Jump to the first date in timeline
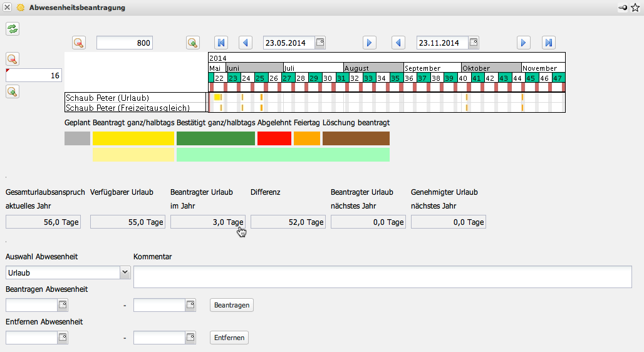Screen dimensions: 644x352 pos(221,43)
